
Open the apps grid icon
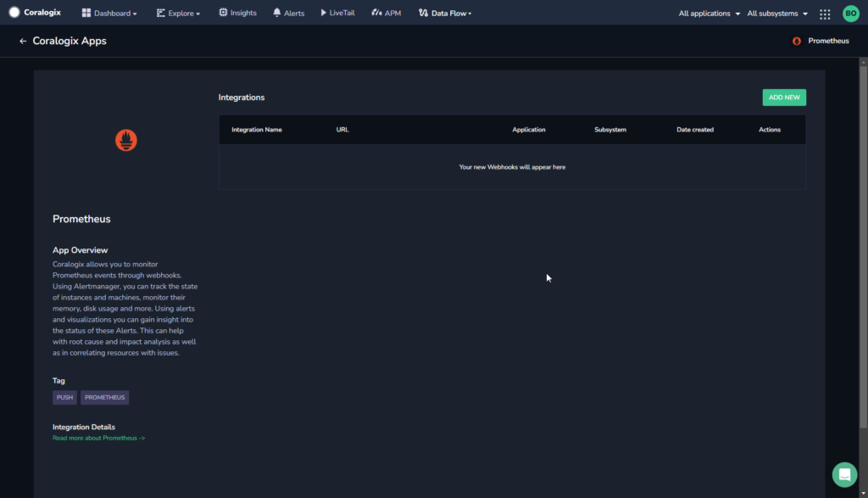click(825, 14)
